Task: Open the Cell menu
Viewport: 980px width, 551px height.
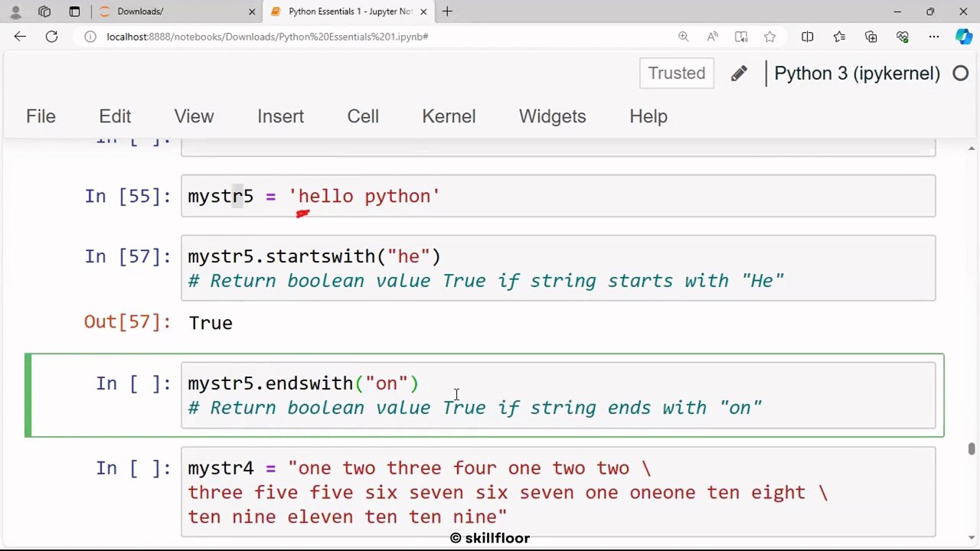Action: pyautogui.click(x=363, y=116)
